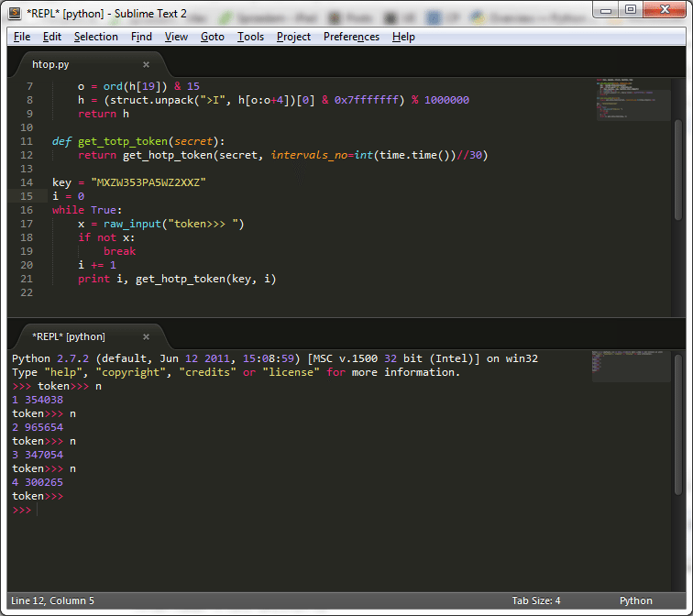This screenshot has height=616, width=693.
Task: Open the Tools menu
Action: 250,37
